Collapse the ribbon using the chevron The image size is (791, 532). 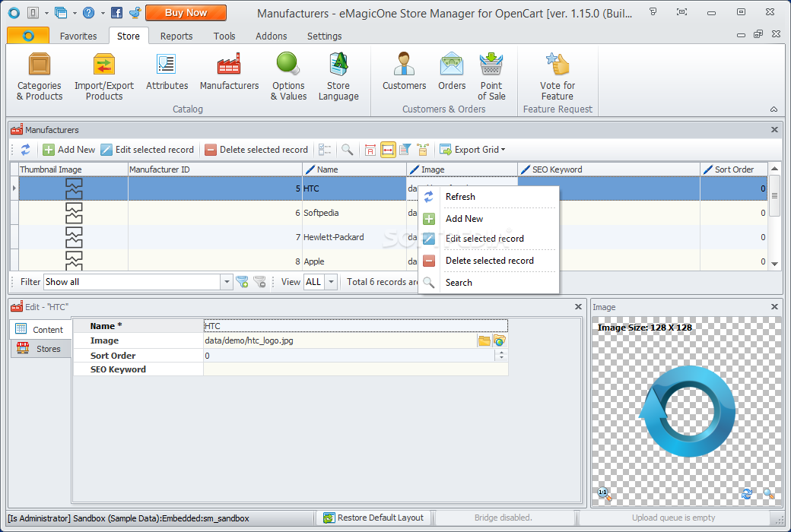tap(774, 109)
